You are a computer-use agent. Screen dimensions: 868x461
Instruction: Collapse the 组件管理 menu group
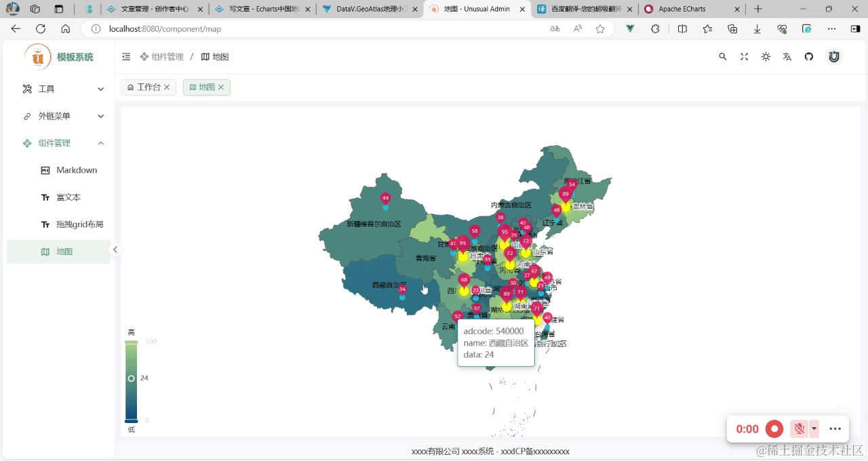58,143
